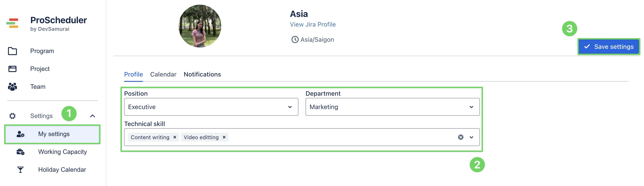
Task: Remove the Video editting skill tag
Action: tap(224, 137)
